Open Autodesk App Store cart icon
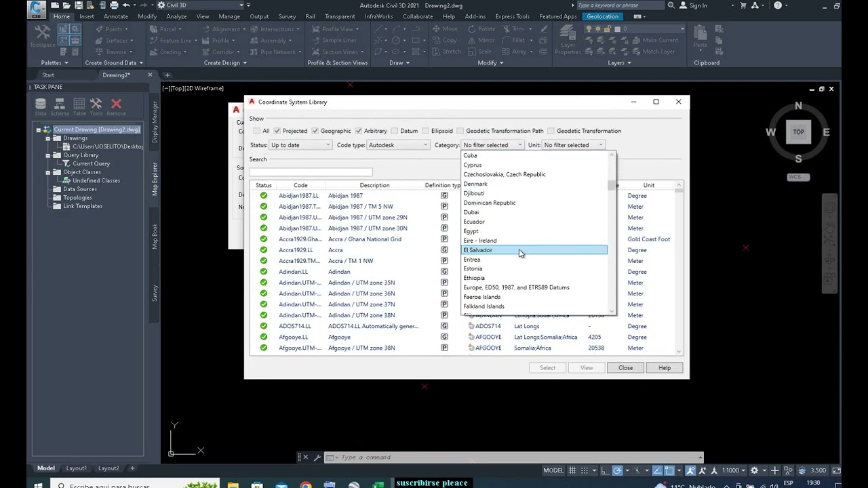The height and width of the screenshot is (488, 868). tap(743, 5)
